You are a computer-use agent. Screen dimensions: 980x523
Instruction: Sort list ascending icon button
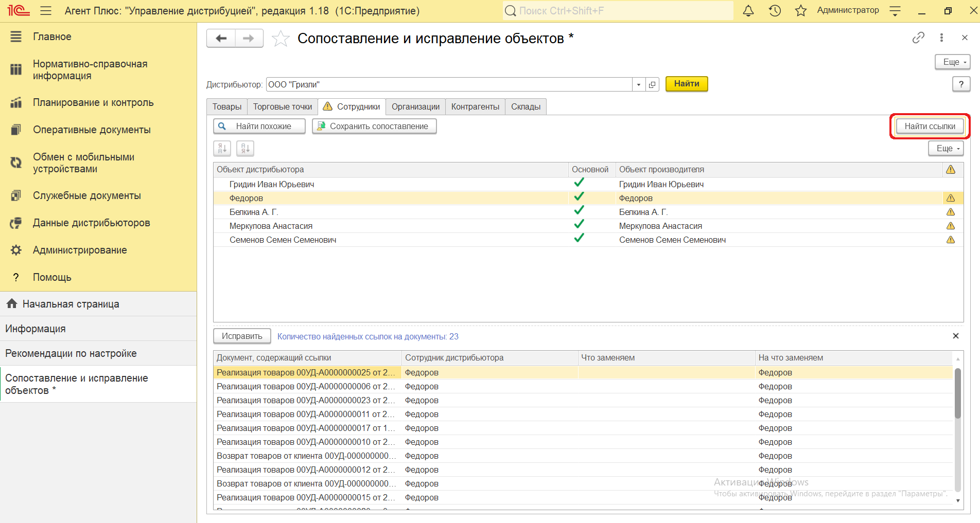[222, 149]
